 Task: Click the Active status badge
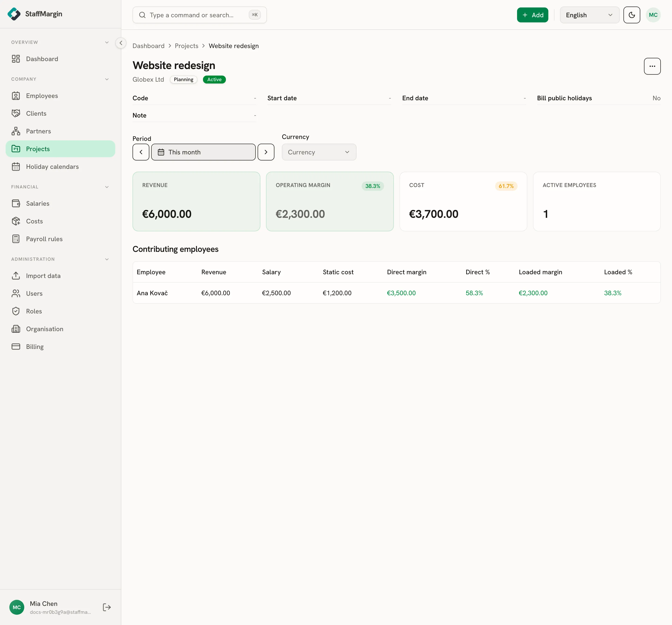(214, 79)
